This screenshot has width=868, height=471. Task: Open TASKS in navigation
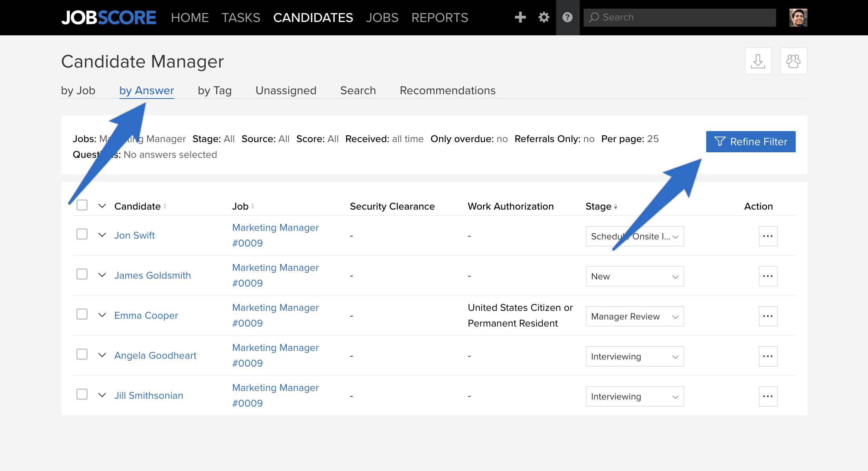(x=241, y=18)
